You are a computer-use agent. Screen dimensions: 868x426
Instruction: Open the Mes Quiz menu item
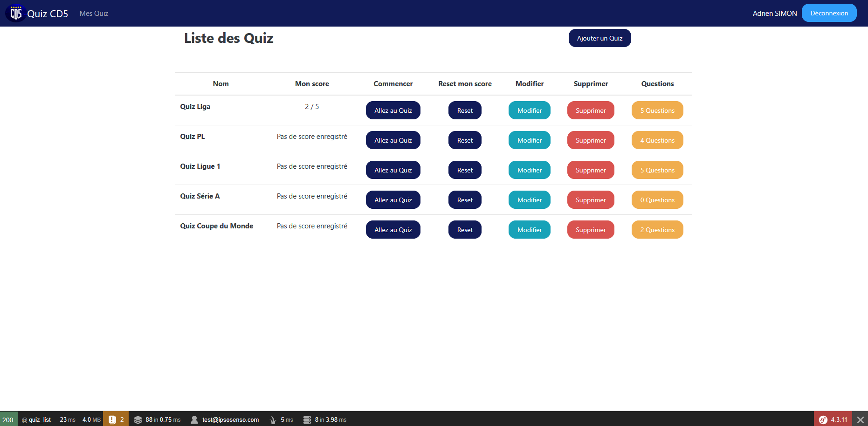pos(93,13)
